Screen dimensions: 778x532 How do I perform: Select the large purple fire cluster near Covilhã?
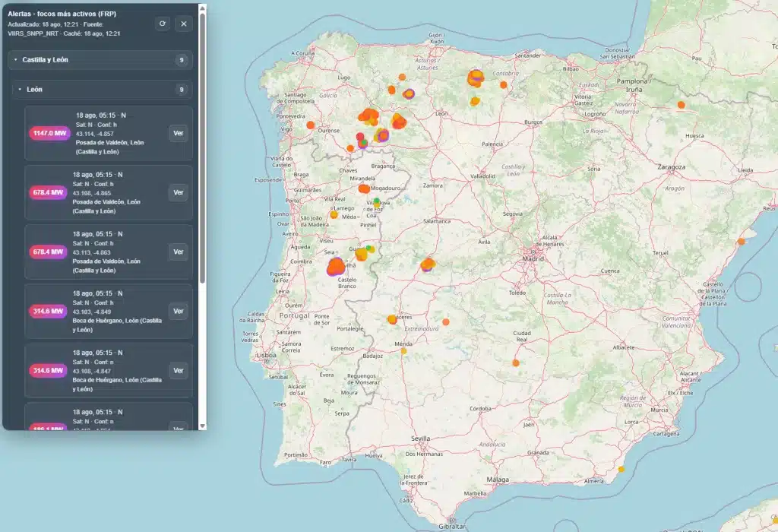pyautogui.click(x=336, y=266)
